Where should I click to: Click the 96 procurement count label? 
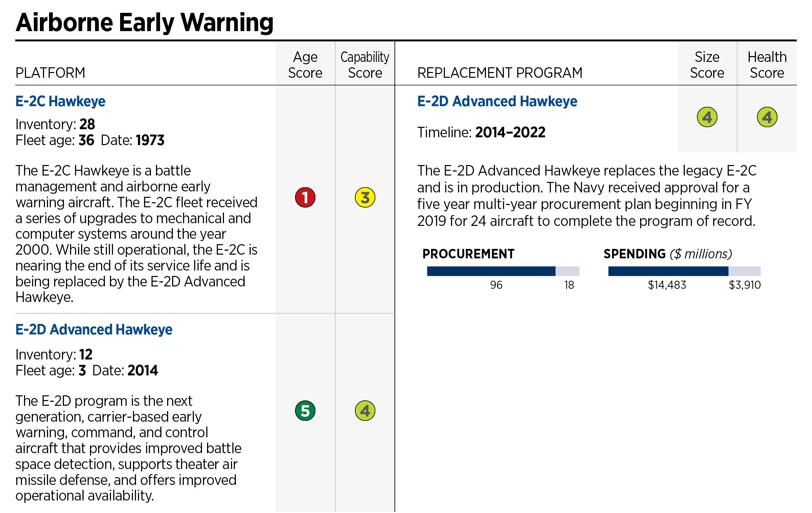pos(496,285)
